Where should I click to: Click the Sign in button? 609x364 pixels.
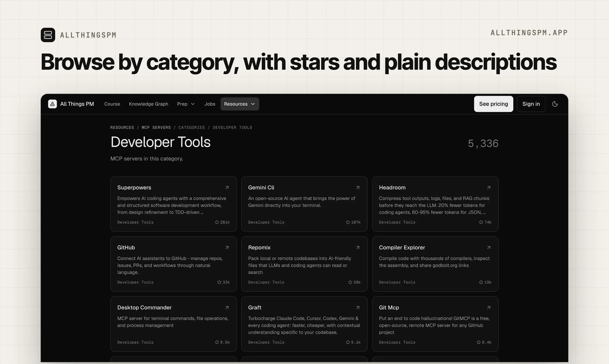531,104
